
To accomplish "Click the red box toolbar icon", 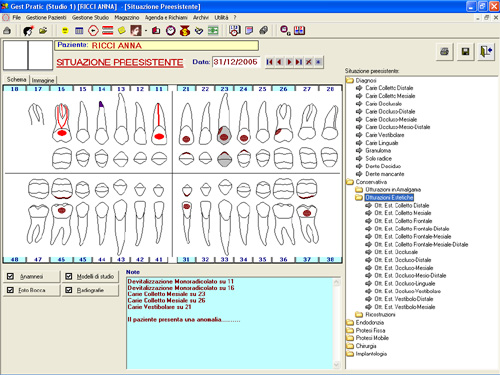I will coord(156,31).
